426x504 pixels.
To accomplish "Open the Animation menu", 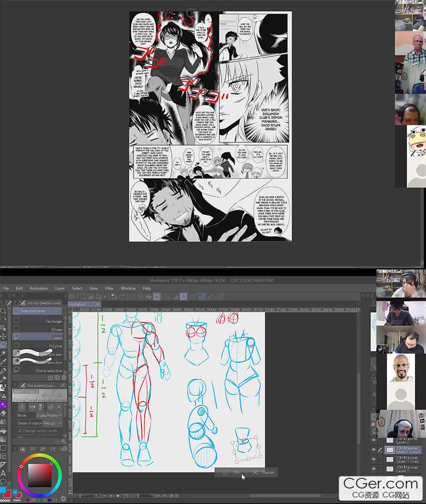I will point(39,288).
